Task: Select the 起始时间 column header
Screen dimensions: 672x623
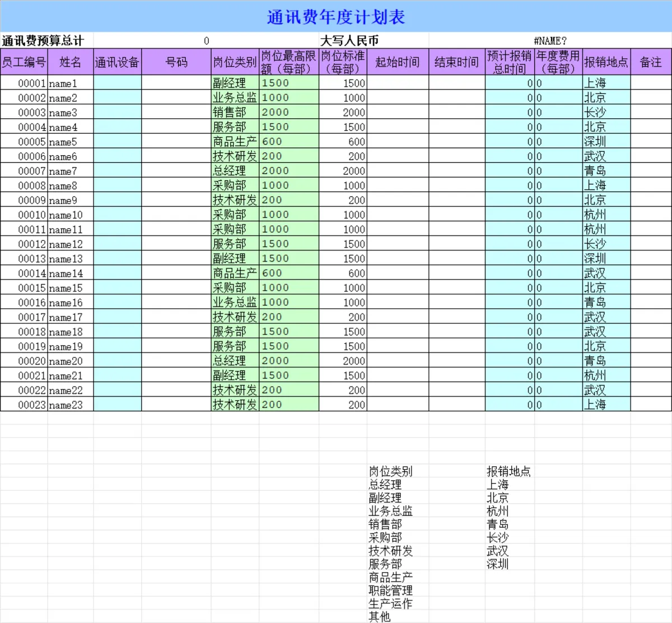Action: [398, 62]
